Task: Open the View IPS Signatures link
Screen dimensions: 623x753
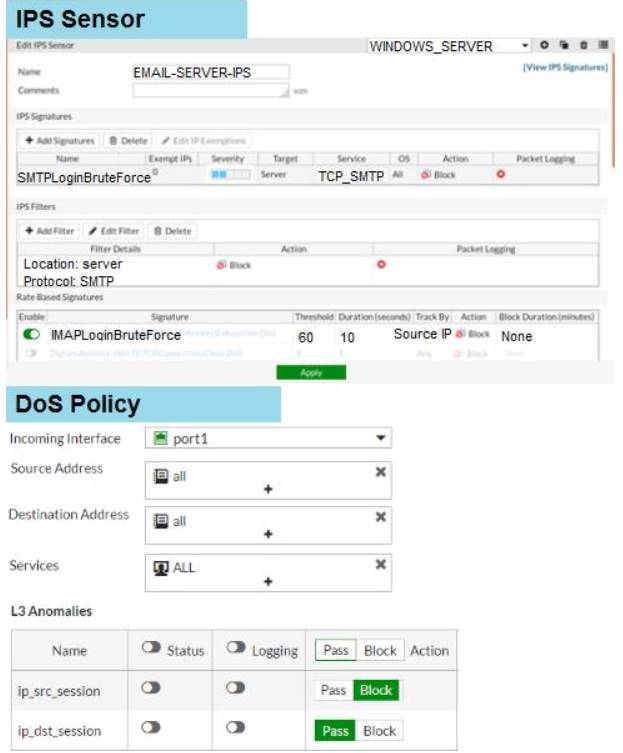Action: coord(565,67)
